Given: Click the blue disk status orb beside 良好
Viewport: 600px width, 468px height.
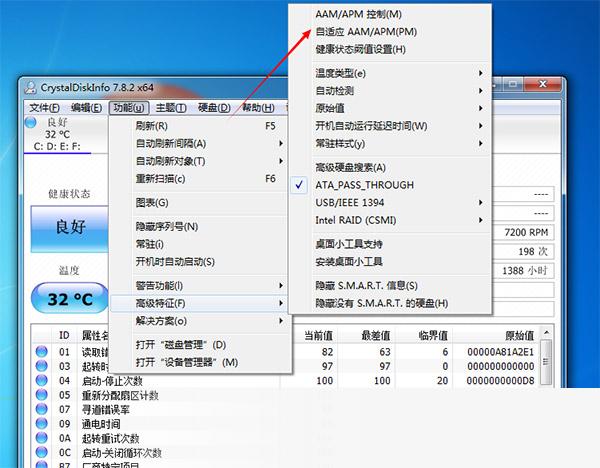Looking at the screenshot, I should click(x=30, y=122).
